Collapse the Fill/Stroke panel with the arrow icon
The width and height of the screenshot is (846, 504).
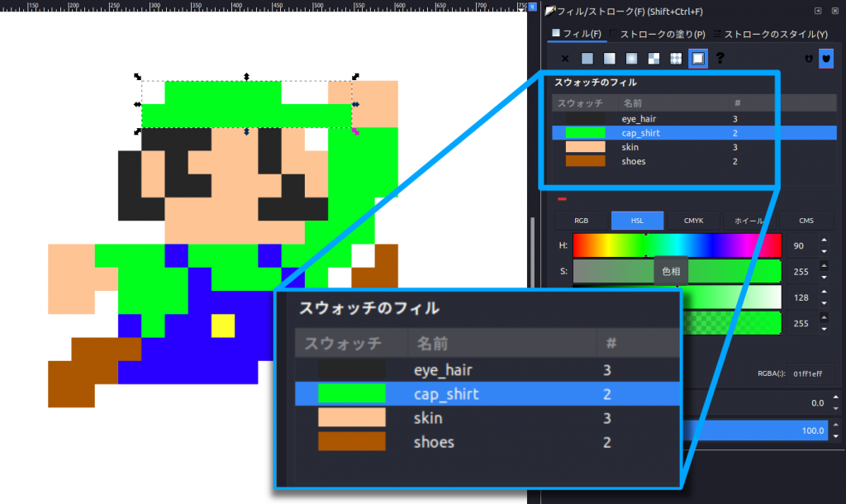pyautogui.click(x=818, y=11)
